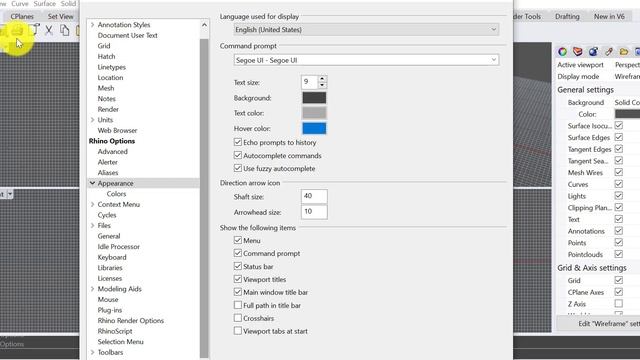Collapse the Appearance tree node
This screenshot has height=360, width=640.
(x=92, y=183)
